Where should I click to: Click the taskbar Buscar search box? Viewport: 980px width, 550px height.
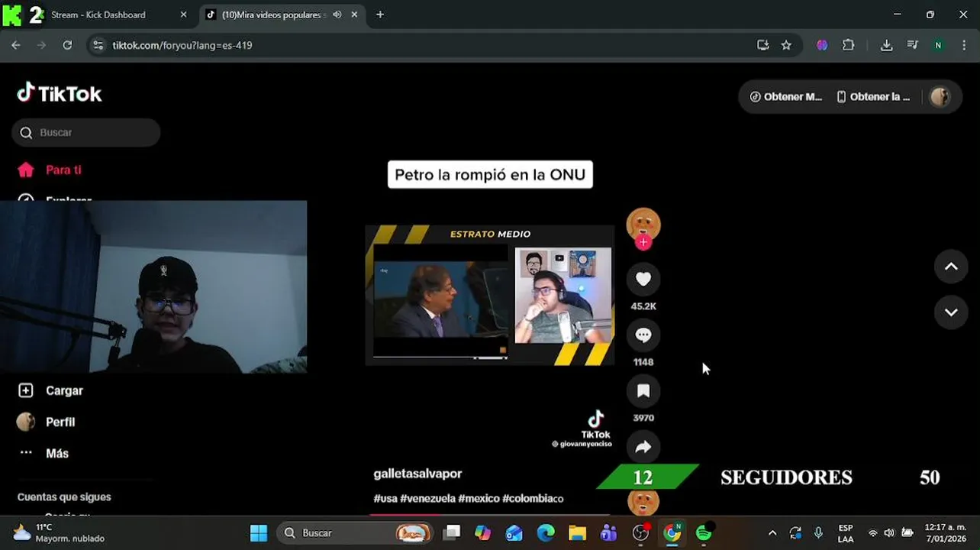[355, 532]
